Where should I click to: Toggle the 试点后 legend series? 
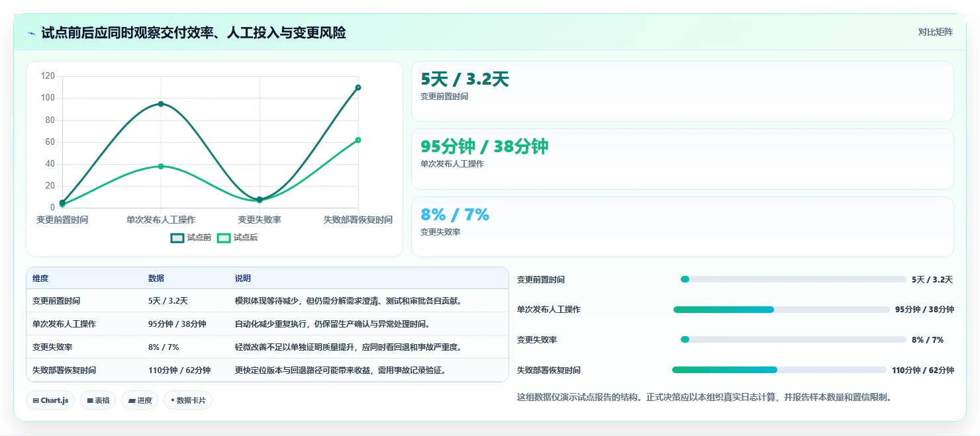click(x=237, y=238)
